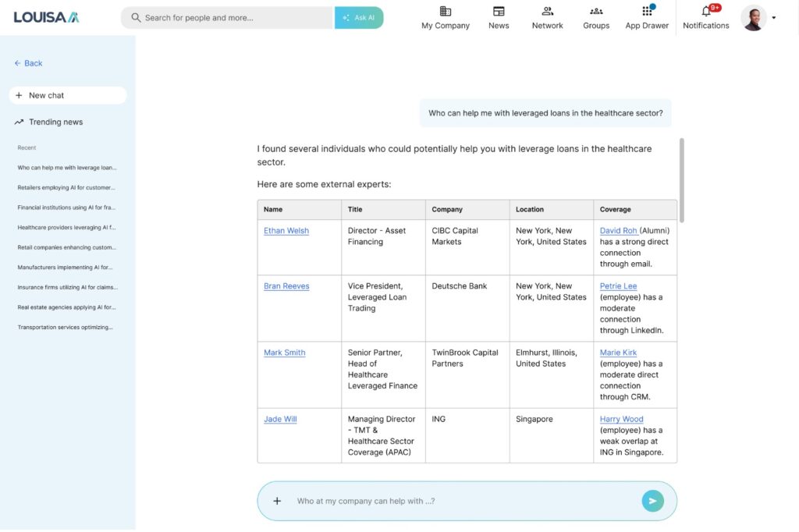Expand the profile dropdown arrow
This screenshot has height=532, width=799.
pyautogui.click(x=773, y=18)
